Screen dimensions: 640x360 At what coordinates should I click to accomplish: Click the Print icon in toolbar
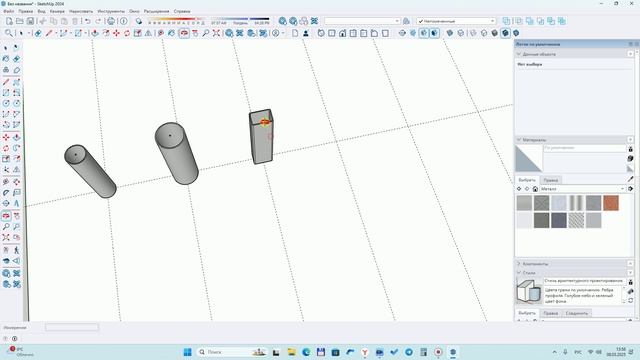pyautogui.click(x=111, y=21)
